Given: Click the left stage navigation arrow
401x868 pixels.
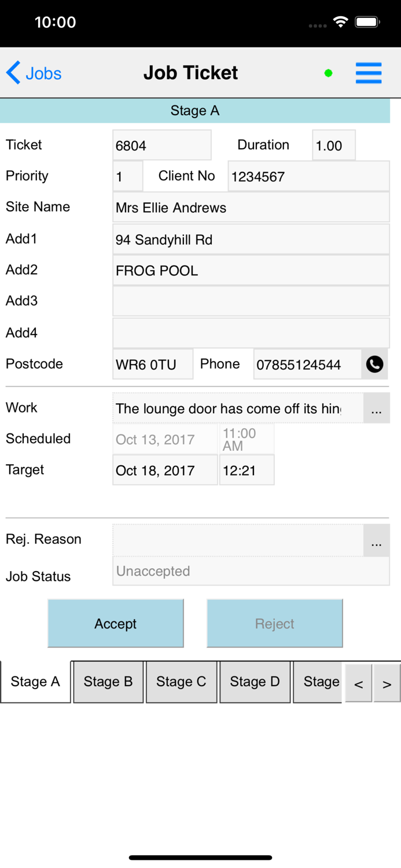Looking at the screenshot, I should (x=358, y=683).
